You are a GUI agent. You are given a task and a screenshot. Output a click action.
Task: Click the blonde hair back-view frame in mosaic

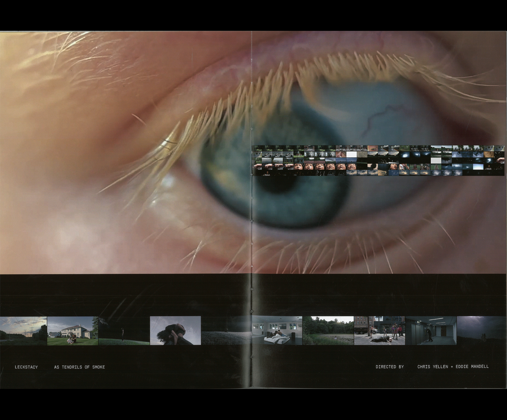click(436, 167)
